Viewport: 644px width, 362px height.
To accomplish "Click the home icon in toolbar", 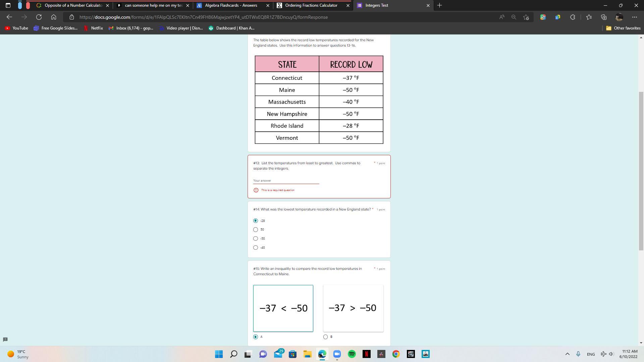I will 54,17.
